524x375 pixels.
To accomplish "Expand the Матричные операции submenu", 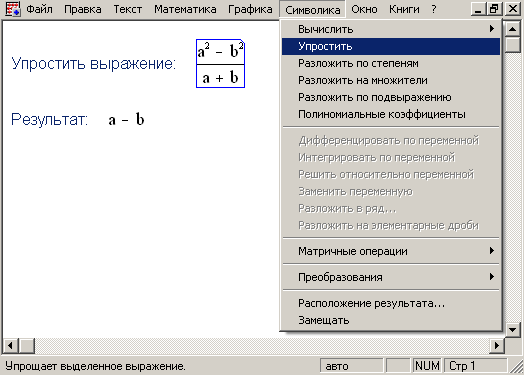I will point(391,251).
